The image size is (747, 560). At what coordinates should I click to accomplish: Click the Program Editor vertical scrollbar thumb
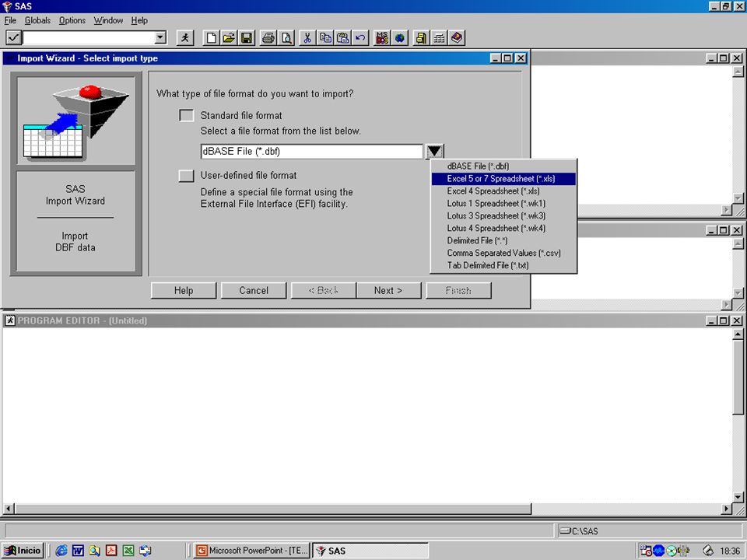[738, 378]
